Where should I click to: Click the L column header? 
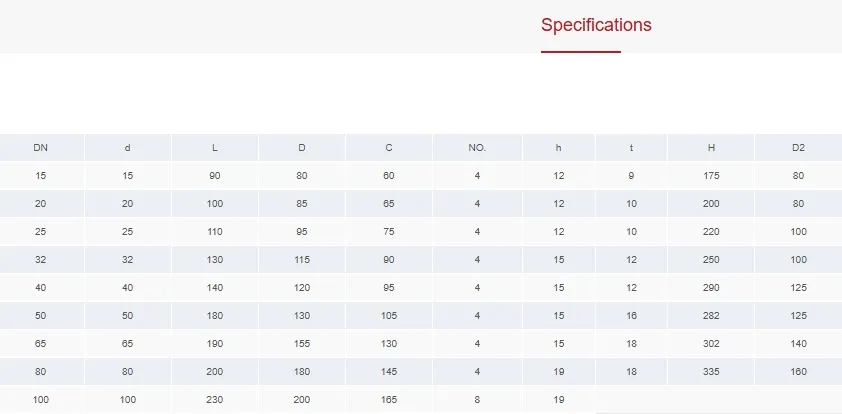[x=215, y=148]
